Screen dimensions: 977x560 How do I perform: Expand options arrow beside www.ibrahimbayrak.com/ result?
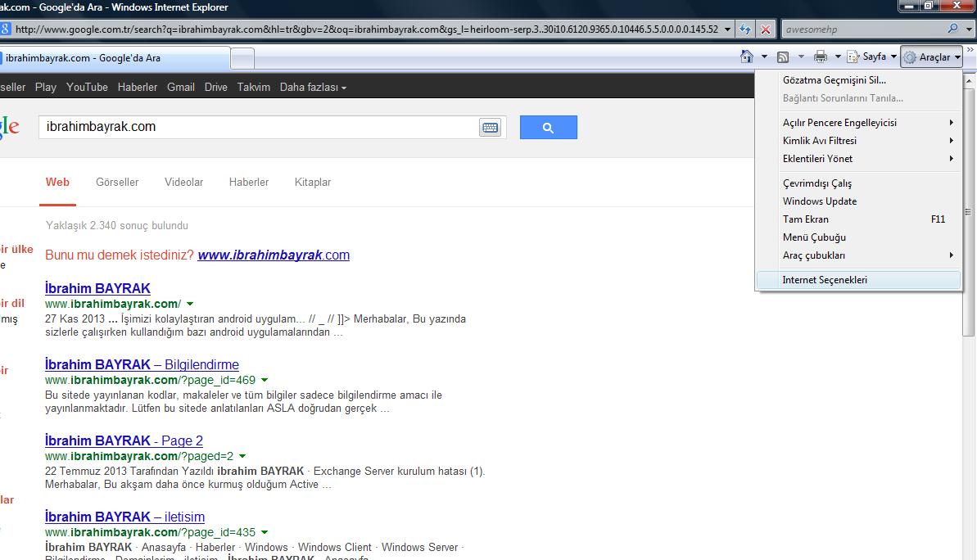(190, 304)
